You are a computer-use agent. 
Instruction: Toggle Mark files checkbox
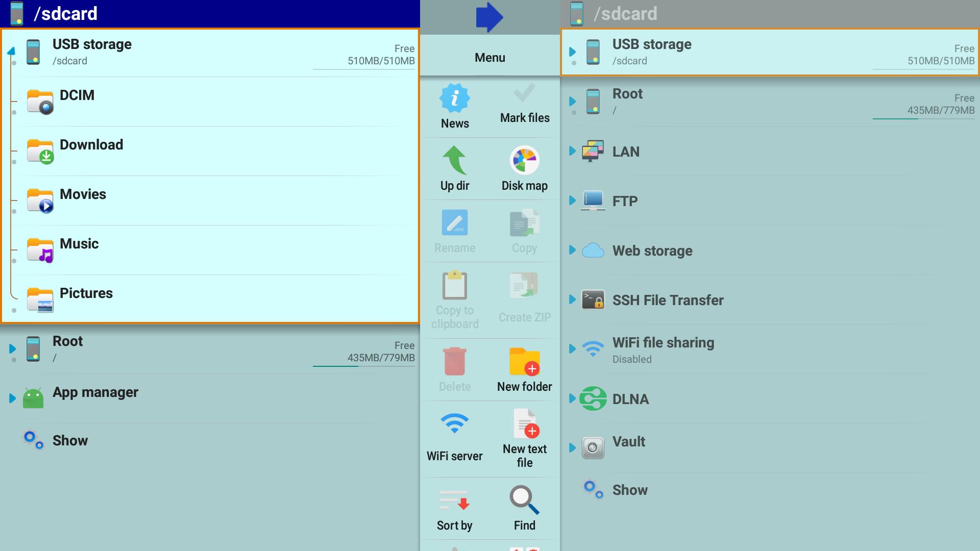[524, 103]
